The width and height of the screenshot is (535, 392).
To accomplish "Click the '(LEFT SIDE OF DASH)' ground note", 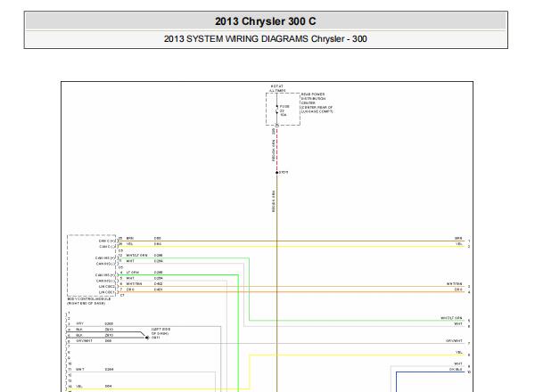I will [x=160, y=331].
